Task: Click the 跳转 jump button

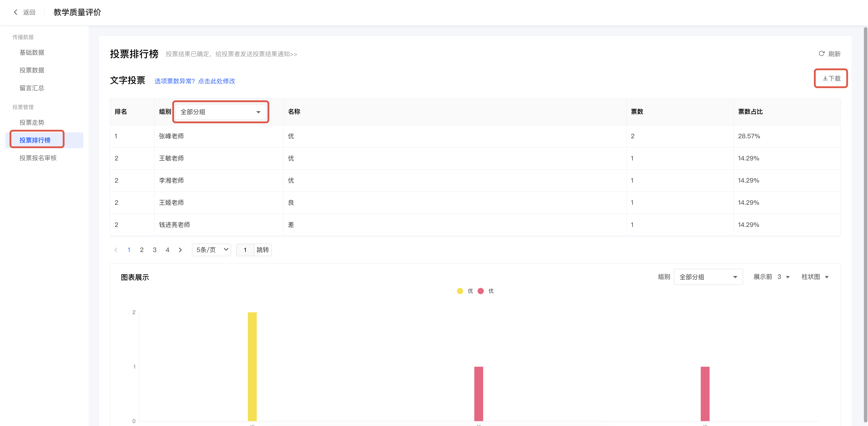Action: (262, 250)
